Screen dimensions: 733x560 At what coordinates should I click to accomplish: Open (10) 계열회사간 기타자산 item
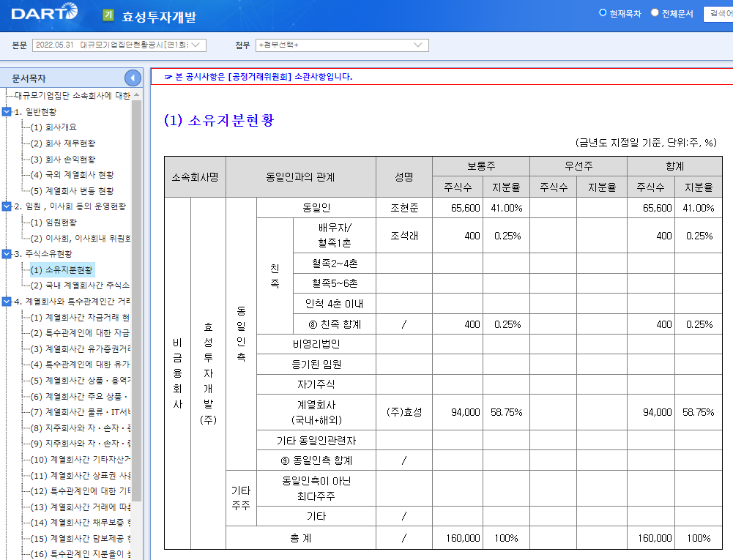[80, 460]
